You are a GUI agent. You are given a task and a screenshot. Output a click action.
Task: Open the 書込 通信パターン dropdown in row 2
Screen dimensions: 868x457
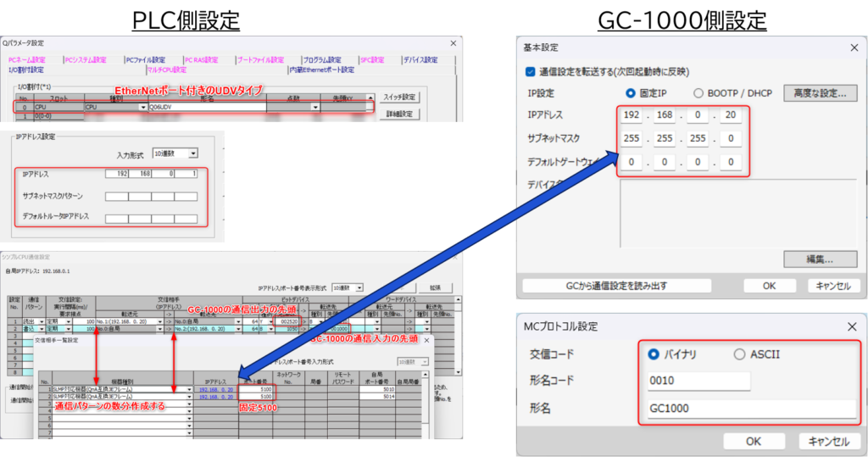coord(41,328)
